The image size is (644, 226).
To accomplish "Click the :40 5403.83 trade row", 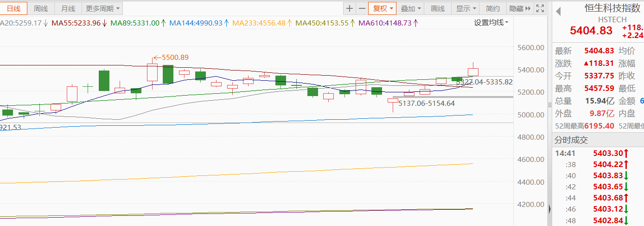I will [x=598, y=175].
